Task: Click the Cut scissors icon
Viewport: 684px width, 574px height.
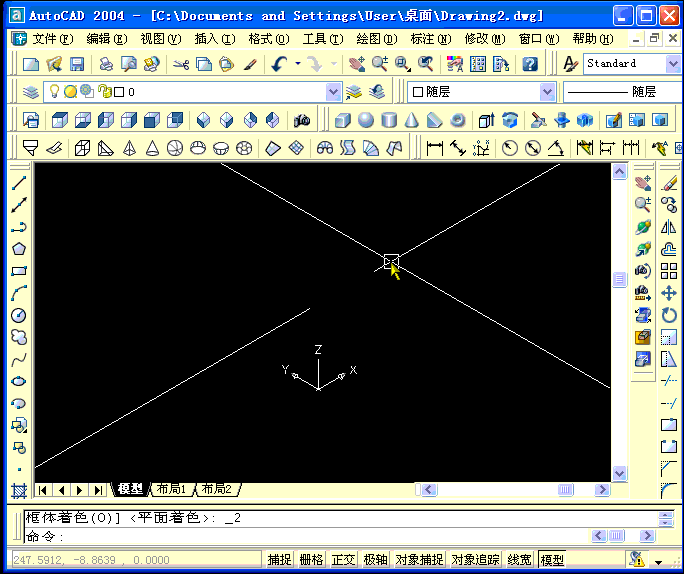Action: (181, 64)
